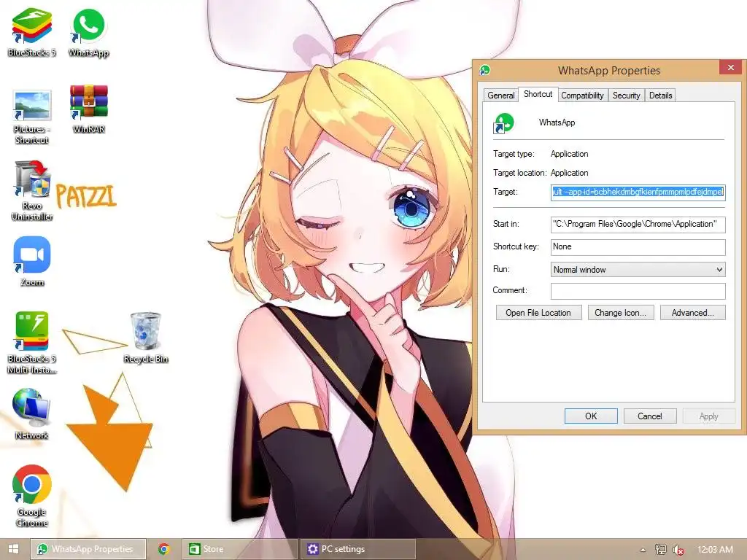Click the WhatsApp Properties title bar icon

pos(485,70)
